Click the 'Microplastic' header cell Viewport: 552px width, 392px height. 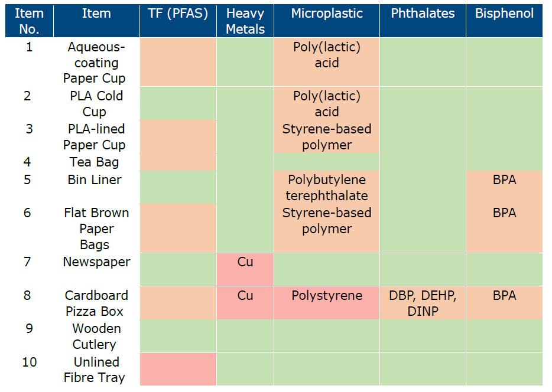click(x=326, y=14)
